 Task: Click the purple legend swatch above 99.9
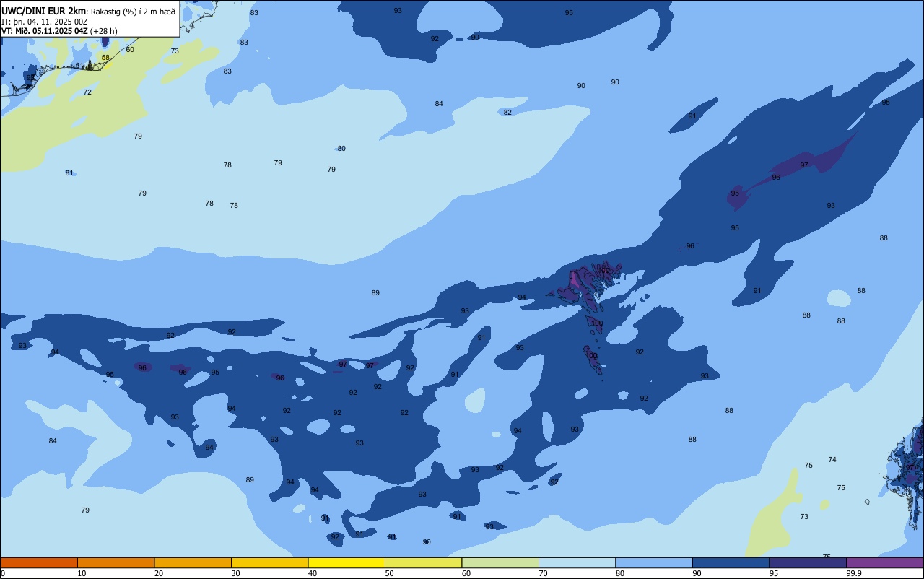(885, 562)
